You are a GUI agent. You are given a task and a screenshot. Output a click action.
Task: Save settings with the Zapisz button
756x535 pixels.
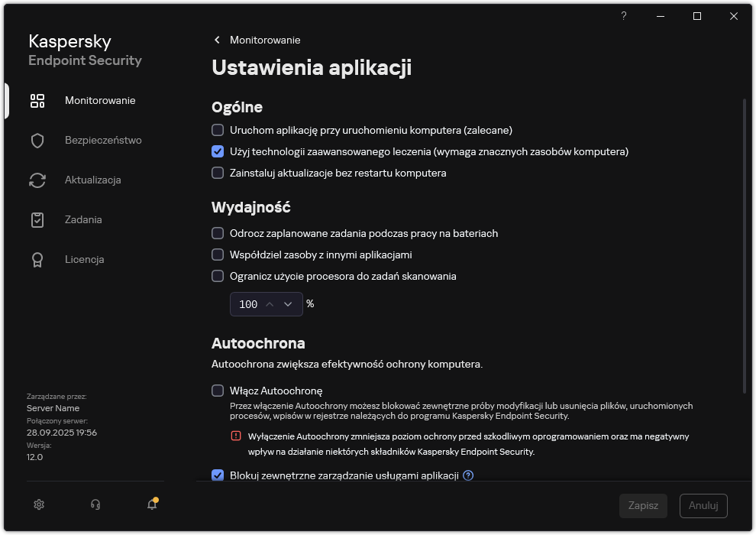pos(643,505)
